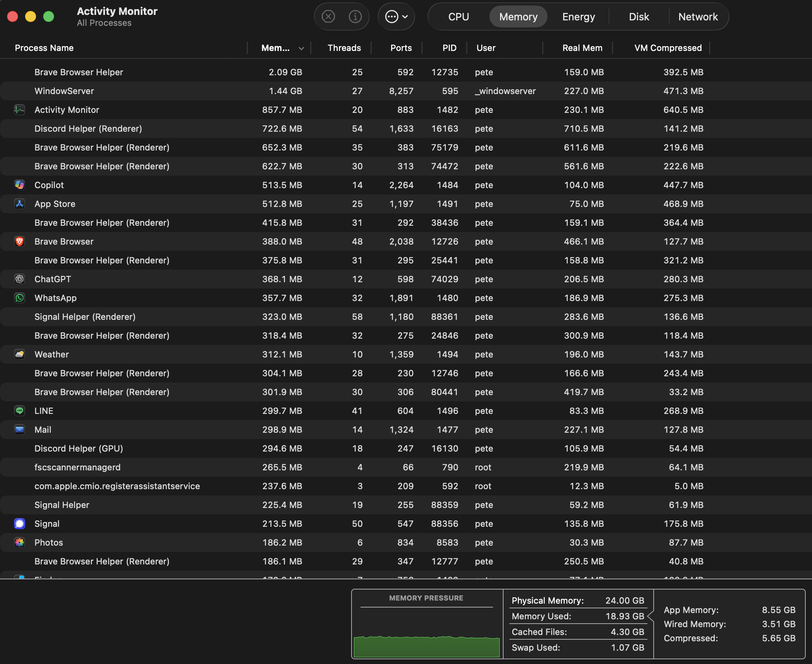Viewport: 812px width, 664px height.
Task: Click the Activity Monitor app icon in list
Action: (x=20, y=110)
